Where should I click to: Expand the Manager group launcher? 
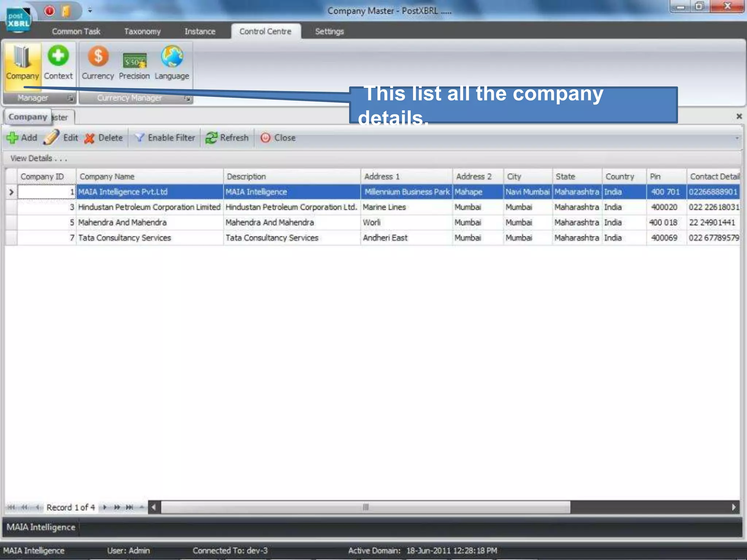tap(70, 98)
